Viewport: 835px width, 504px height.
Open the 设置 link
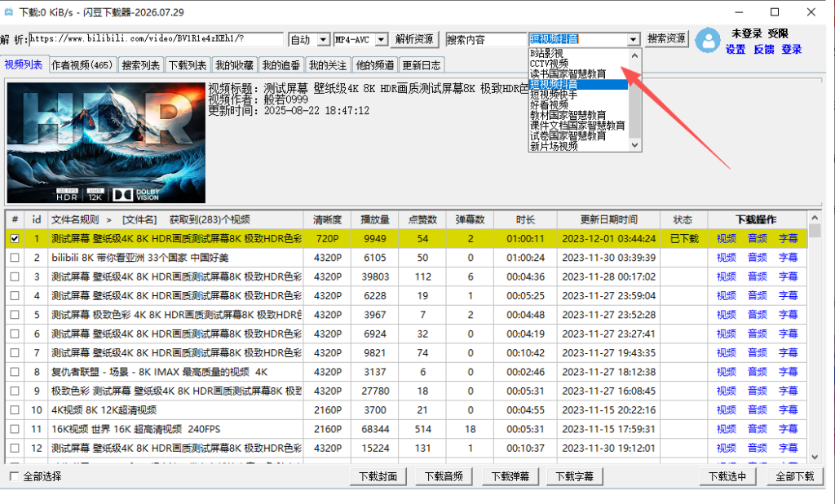coord(736,50)
